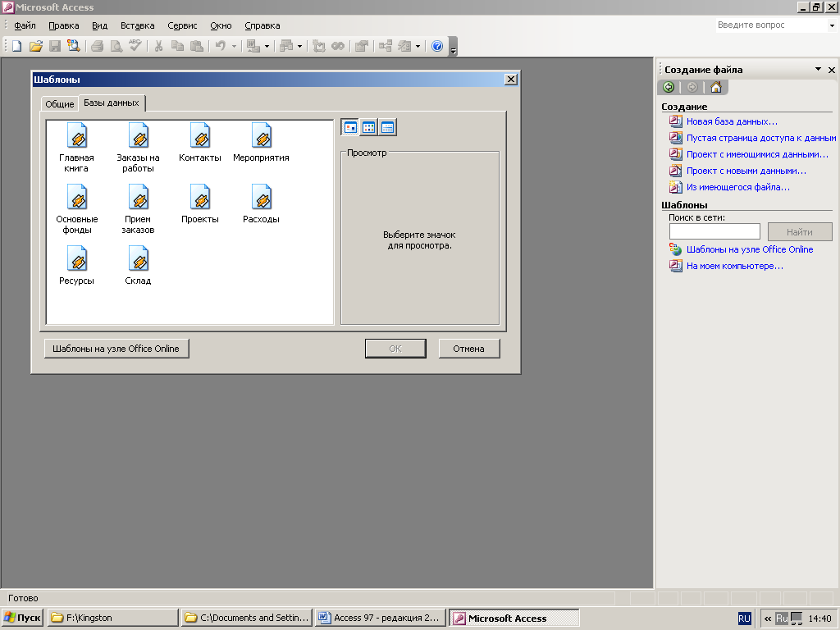Screen dimensions: 840x630
Task: Open the Сервис menu
Action: [x=182, y=25]
